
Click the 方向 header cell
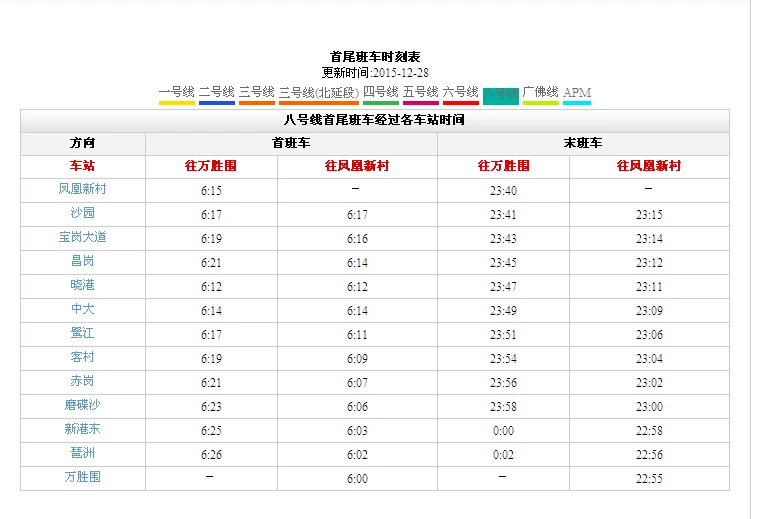[x=82, y=143]
